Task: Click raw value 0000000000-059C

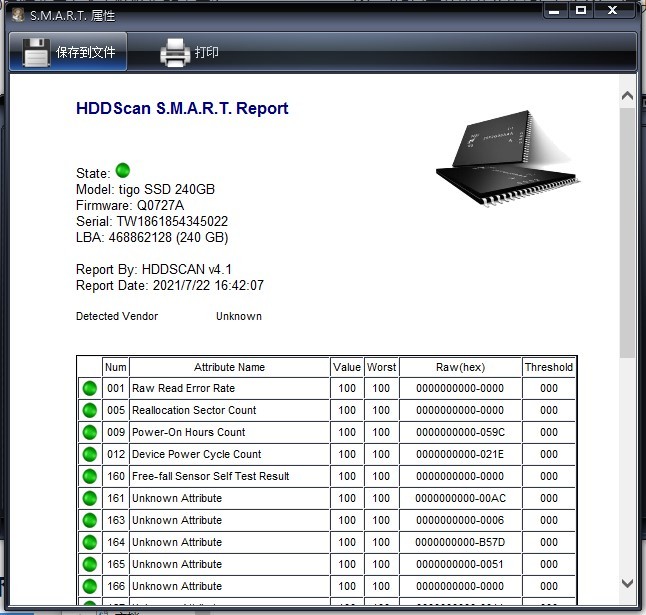Action: (x=460, y=432)
